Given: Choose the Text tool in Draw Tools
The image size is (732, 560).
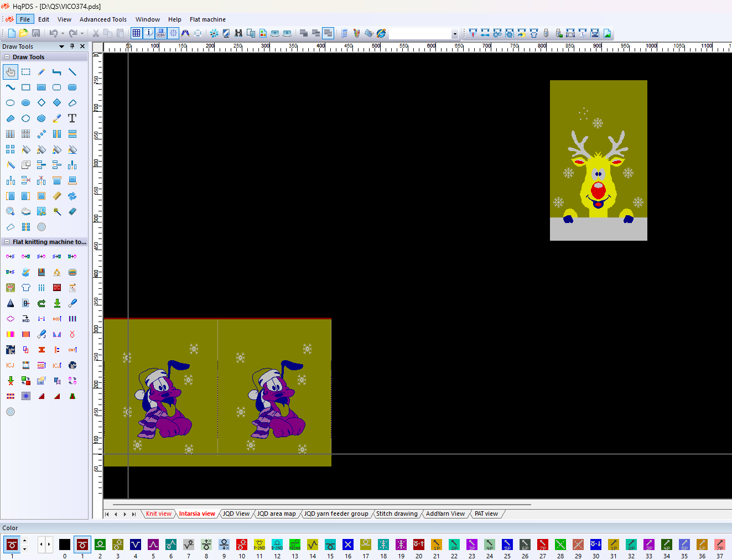Looking at the screenshot, I should click(72, 118).
